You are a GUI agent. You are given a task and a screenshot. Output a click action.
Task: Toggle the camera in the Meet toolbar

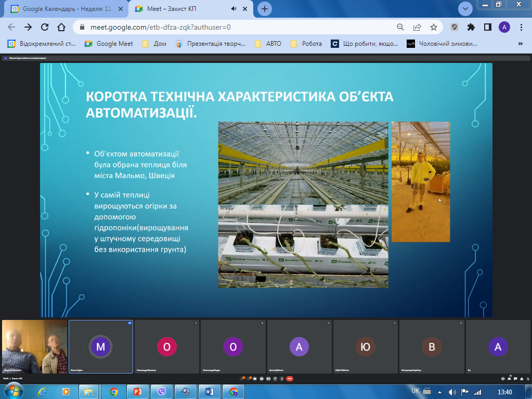249,378
